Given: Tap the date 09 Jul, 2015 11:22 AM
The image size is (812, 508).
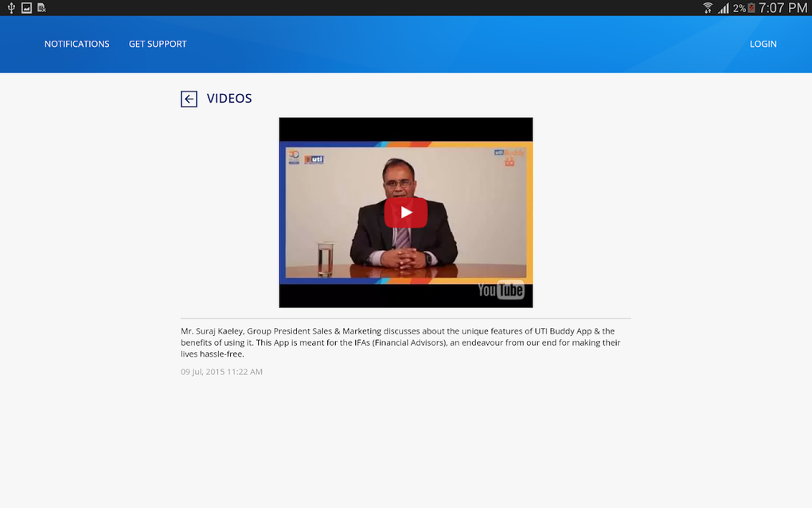Looking at the screenshot, I should pos(221,372).
